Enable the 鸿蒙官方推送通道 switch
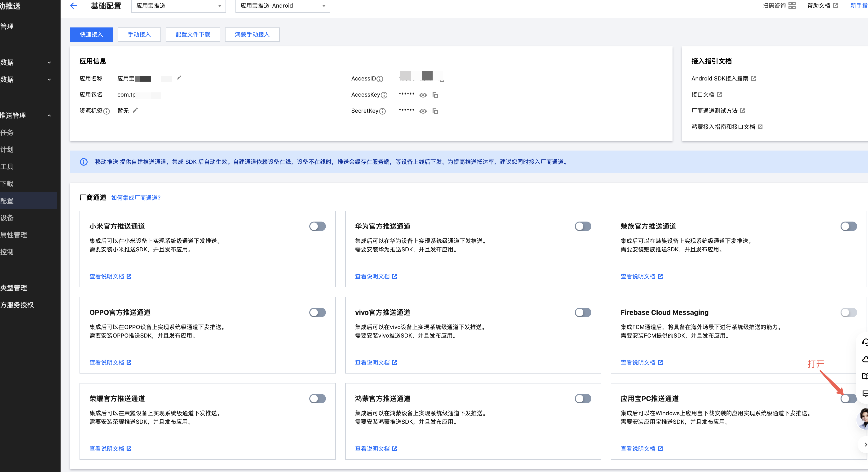 click(583, 399)
